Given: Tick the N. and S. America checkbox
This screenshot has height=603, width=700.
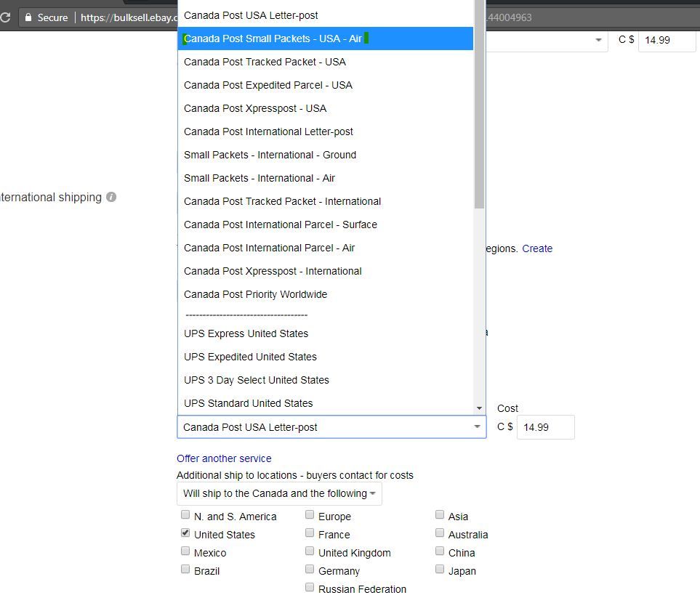Looking at the screenshot, I should tap(185, 514).
